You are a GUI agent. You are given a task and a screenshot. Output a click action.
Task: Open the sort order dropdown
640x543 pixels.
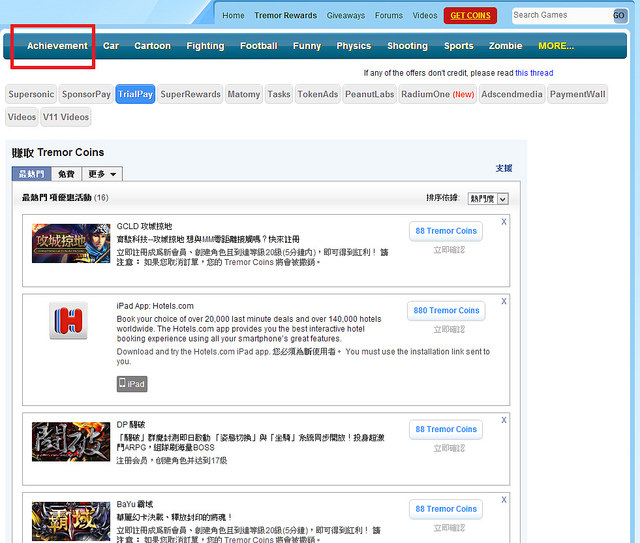tap(488, 199)
